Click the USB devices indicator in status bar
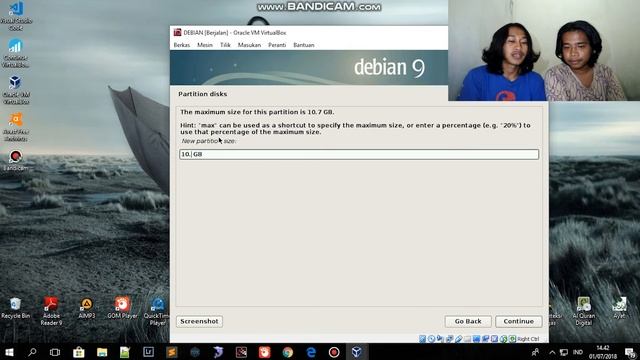Viewport: 640px width, 360px height. 459,339
